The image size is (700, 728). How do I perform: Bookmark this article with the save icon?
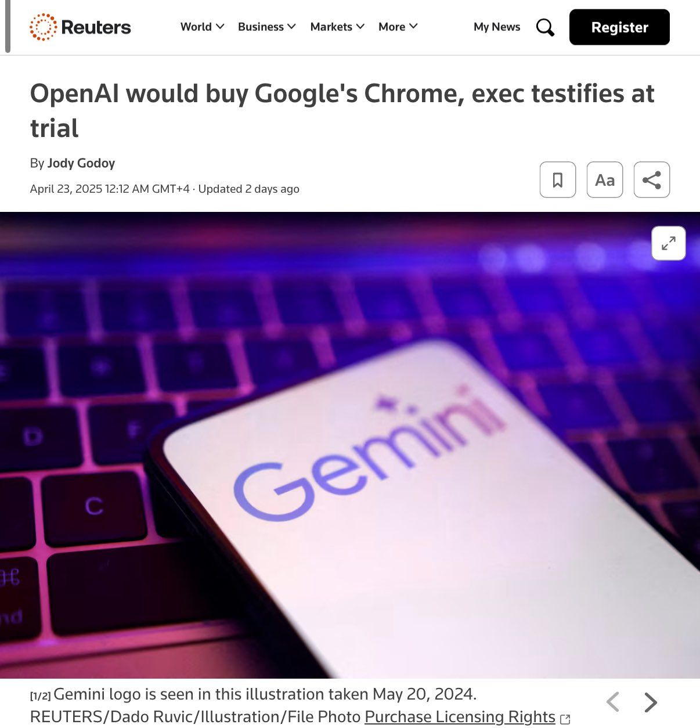pos(558,180)
